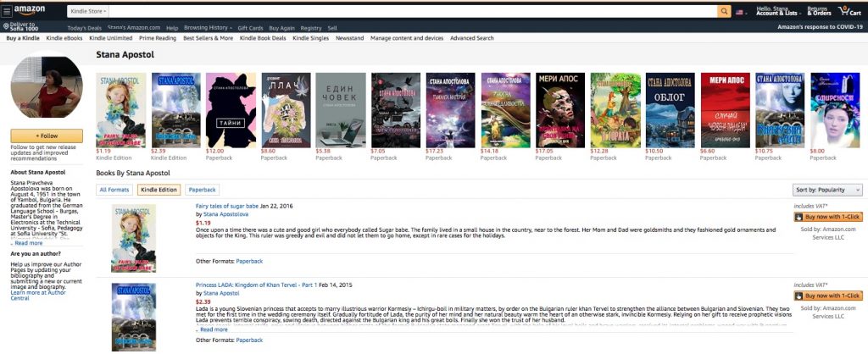
Task: Buy Princess LADA with 1-Click
Action: click(x=828, y=296)
